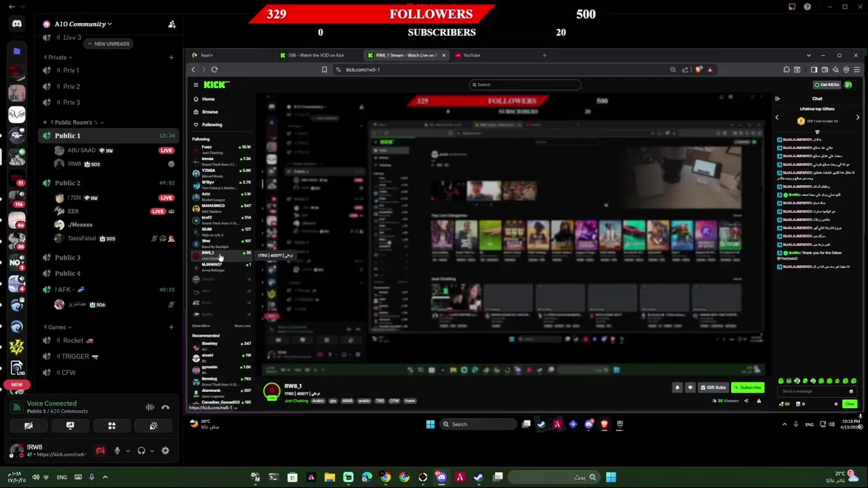Open a new browser tab
This screenshot has width=868, height=488.
544,56
